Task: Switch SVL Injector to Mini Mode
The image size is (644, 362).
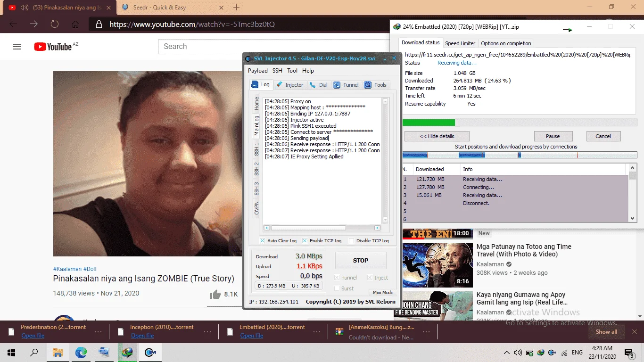Action: pyautogui.click(x=383, y=293)
